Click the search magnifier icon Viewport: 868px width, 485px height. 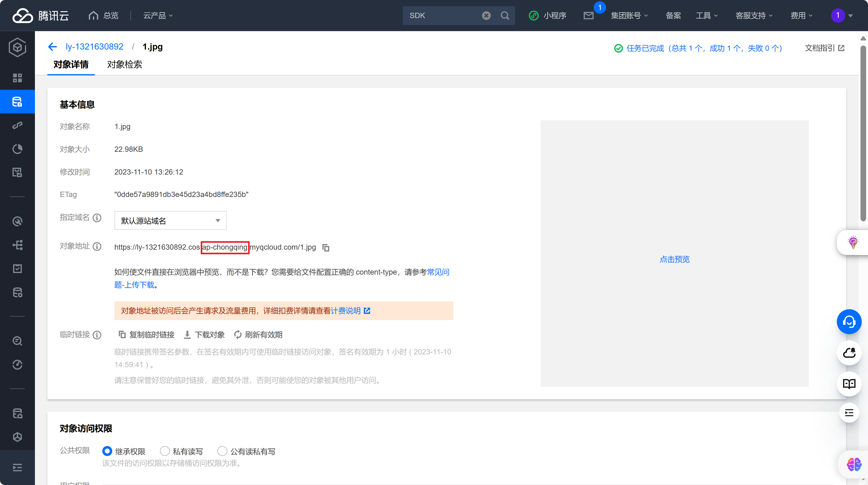[x=504, y=16]
